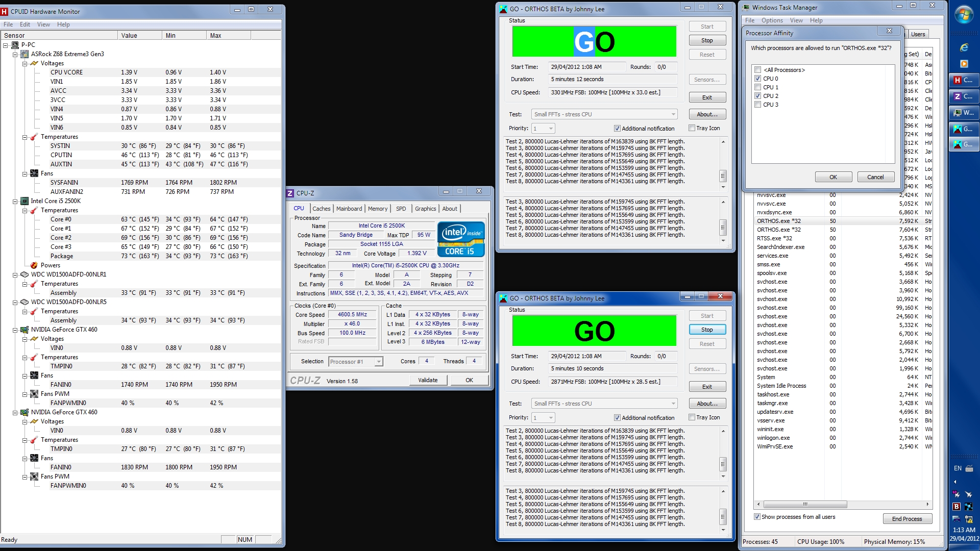Stop the stress test in 3301MHz ORTHOS window
Screen dimensions: 980x551
[x=707, y=40]
